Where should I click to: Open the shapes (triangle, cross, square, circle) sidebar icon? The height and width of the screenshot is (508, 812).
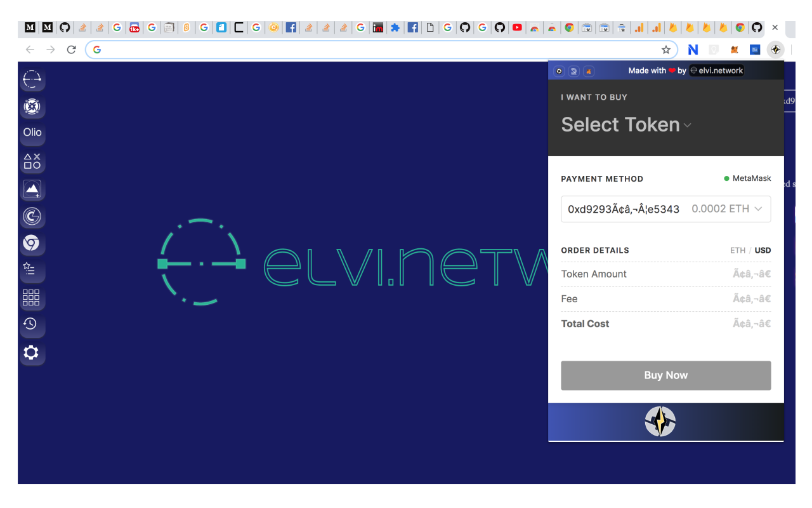(x=32, y=161)
